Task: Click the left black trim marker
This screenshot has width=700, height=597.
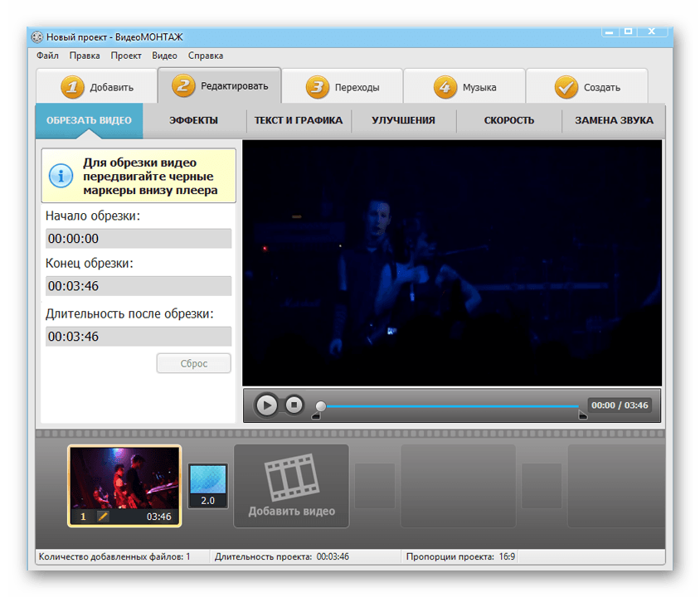Action: tap(315, 415)
